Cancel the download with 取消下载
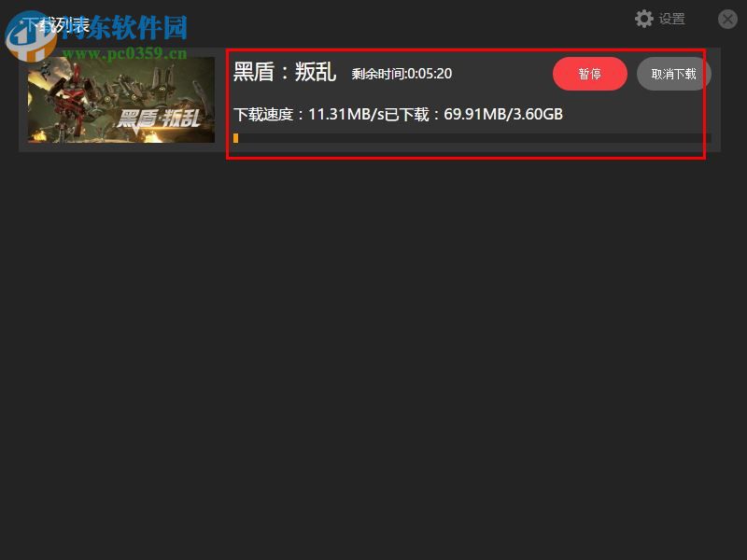 [673, 73]
